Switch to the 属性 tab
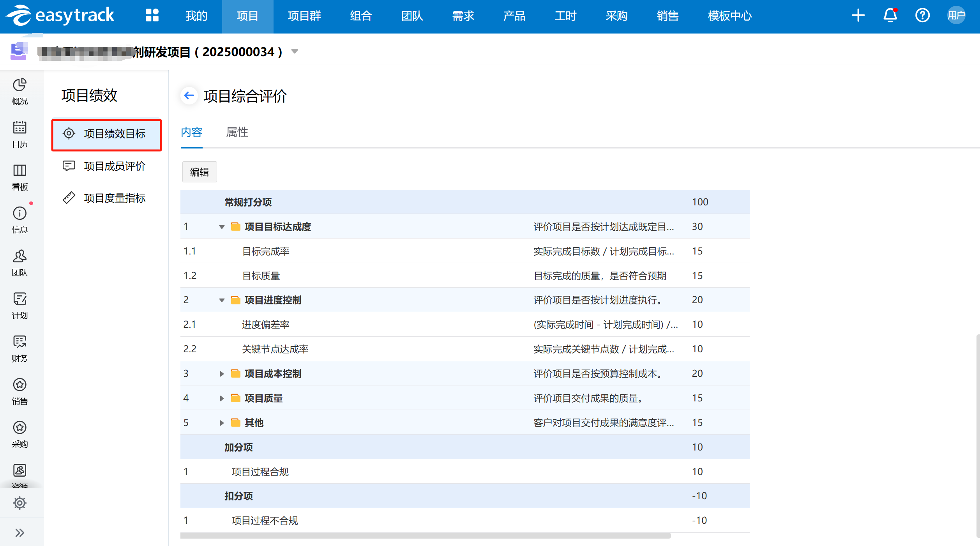Image resolution: width=980 pixels, height=546 pixels. click(237, 133)
